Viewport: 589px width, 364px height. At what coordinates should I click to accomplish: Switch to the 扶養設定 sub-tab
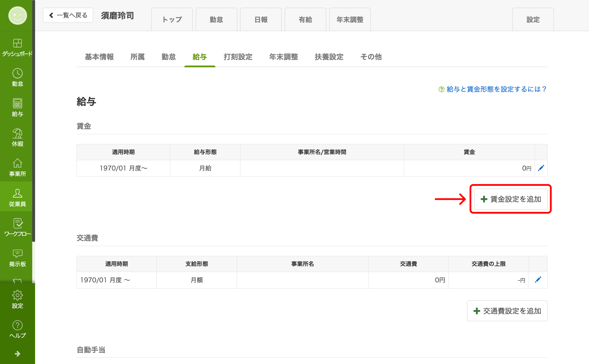[329, 57]
